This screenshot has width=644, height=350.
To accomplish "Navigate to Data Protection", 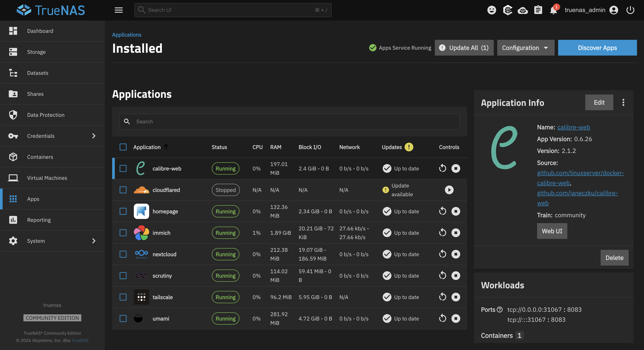I will [46, 115].
